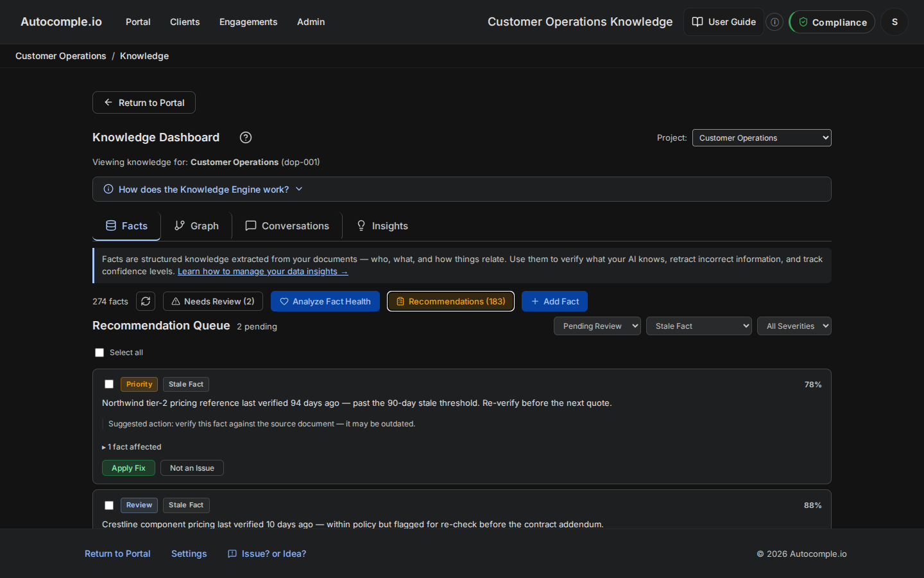Open the Admin nav menu

pos(311,22)
